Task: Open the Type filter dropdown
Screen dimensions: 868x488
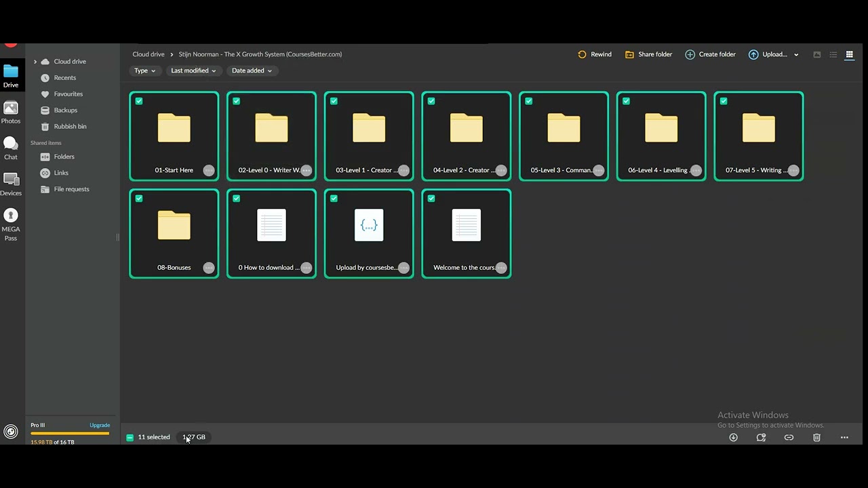Action: point(145,70)
